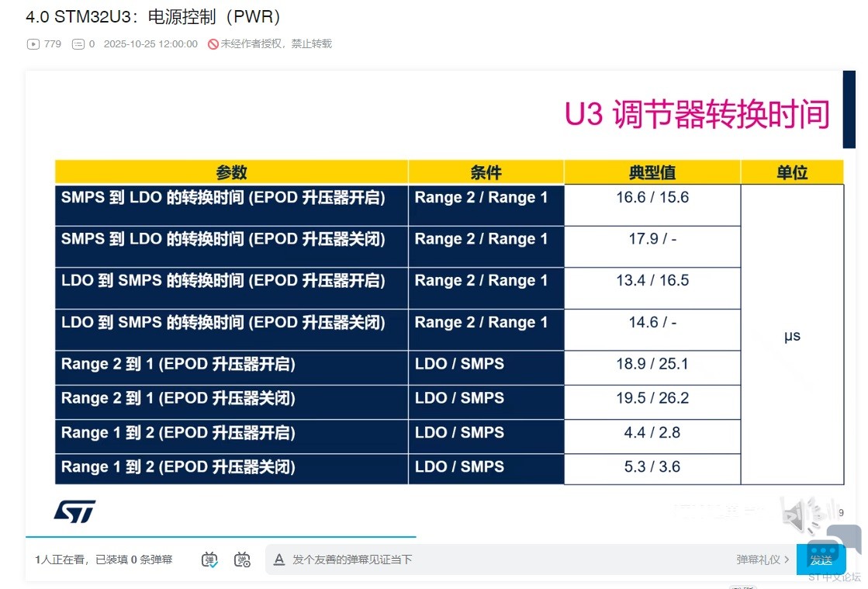Viewport: 868px width, 589px height.
Task: Open the 弹幕礼仪 link
Action: click(x=763, y=560)
